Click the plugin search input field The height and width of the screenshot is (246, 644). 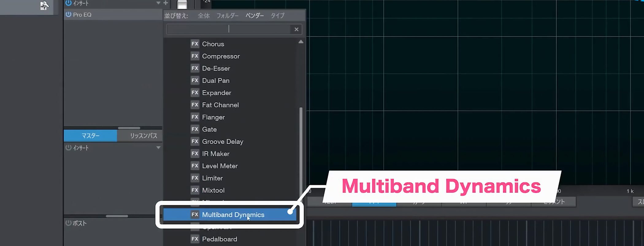228,29
